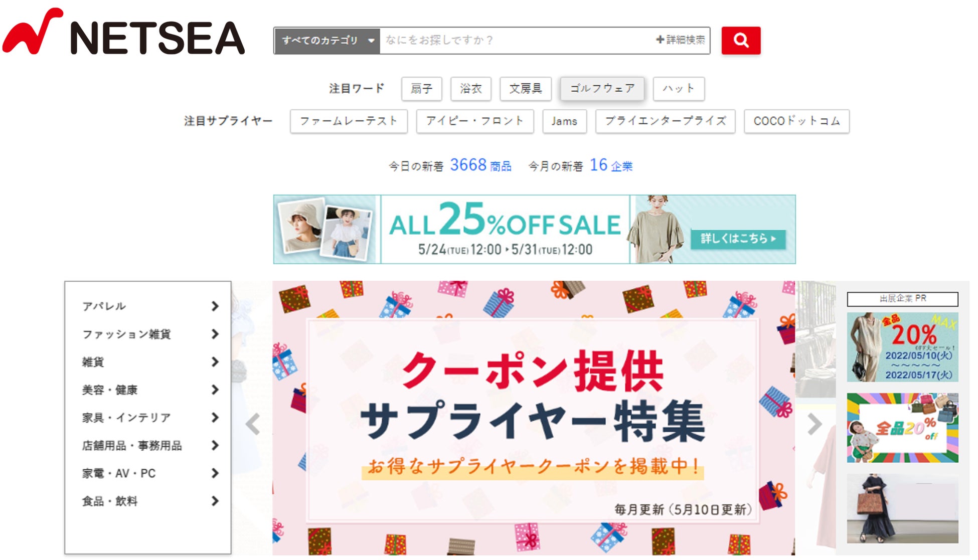The width and height of the screenshot is (978, 560).
Task: Open the 詳細検索 advanced search plus
Action: click(681, 40)
